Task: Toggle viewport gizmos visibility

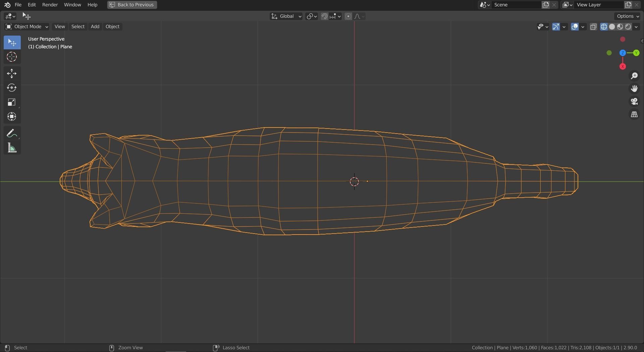Action: tap(556, 27)
